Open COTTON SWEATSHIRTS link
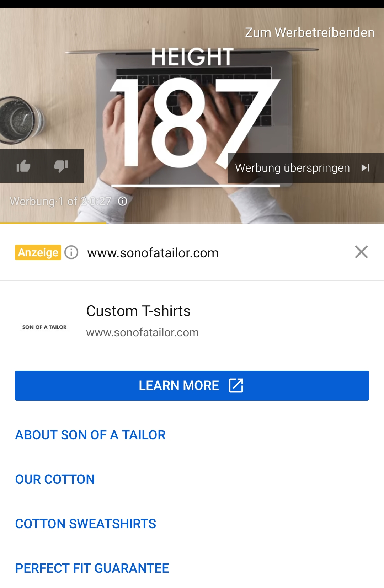Viewport: 384px width, 588px height. point(85,524)
